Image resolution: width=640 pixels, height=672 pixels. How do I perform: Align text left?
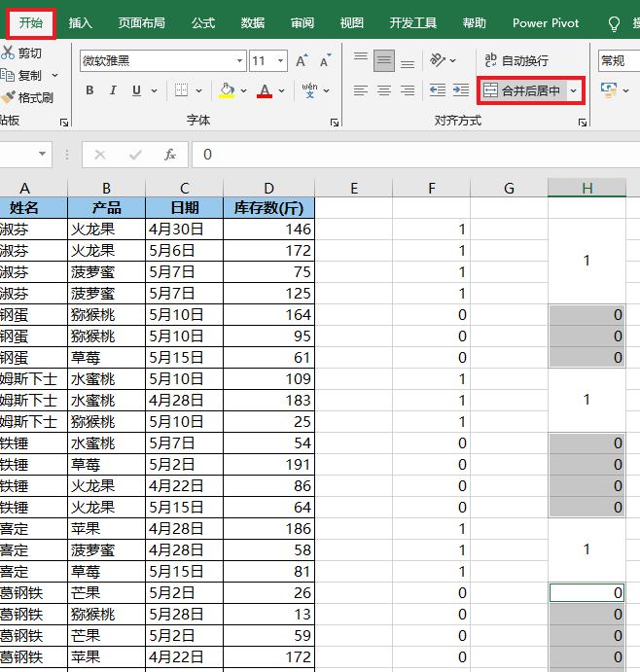pyautogui.click(x=361, y=90)
